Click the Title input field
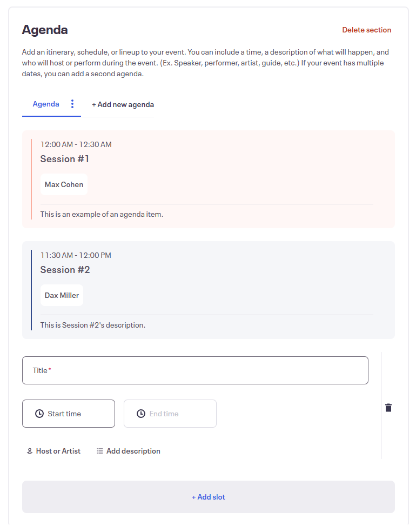The width and height of the screenshot is (416, 532). tap(195, 370)
